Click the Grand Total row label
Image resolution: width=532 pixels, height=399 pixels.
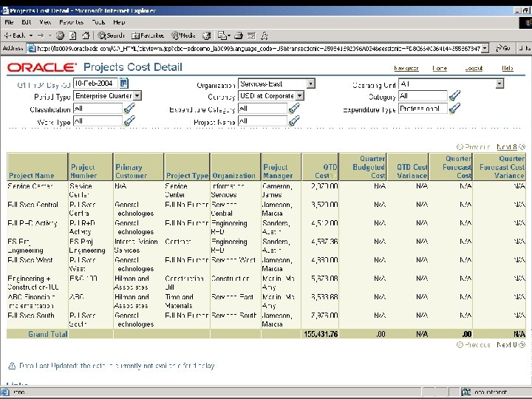click(48, 334)
